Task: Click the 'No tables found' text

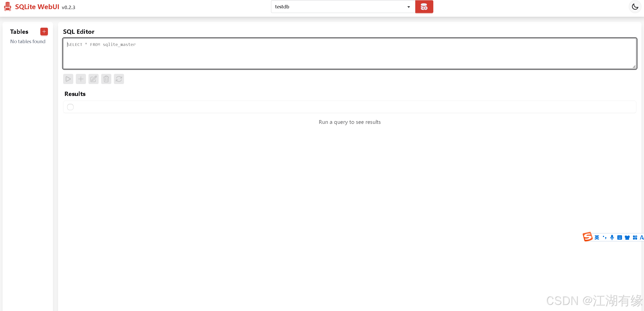Action: 28,41
